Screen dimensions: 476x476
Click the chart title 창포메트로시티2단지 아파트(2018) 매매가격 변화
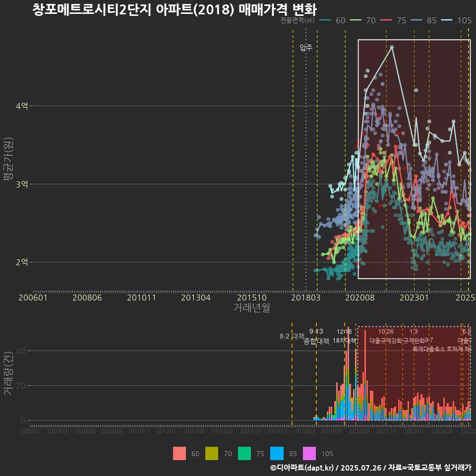(x=175, y=9)
